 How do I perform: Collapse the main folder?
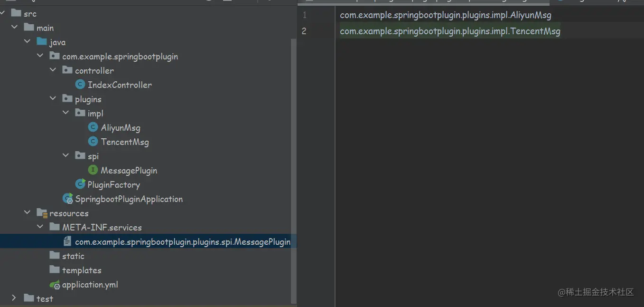[14, 28]
